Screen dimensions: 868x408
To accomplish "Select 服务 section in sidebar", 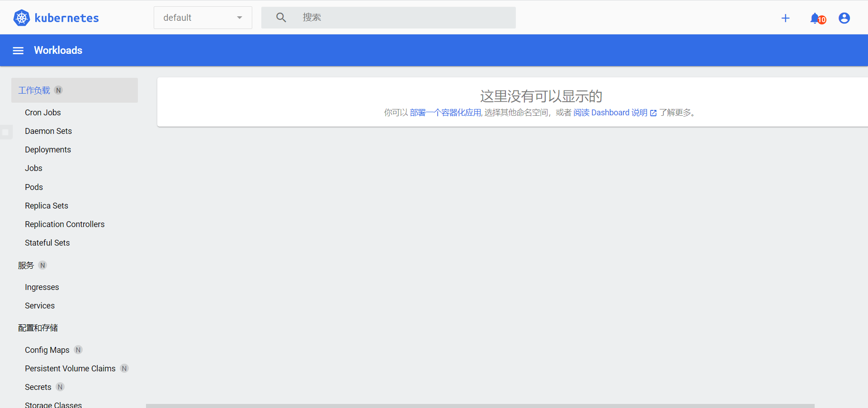I will (26, 265).
